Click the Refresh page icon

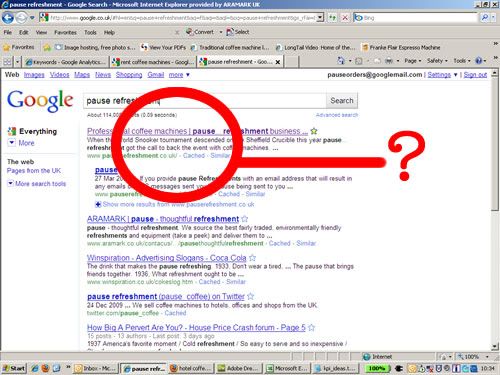pos(332,18)
